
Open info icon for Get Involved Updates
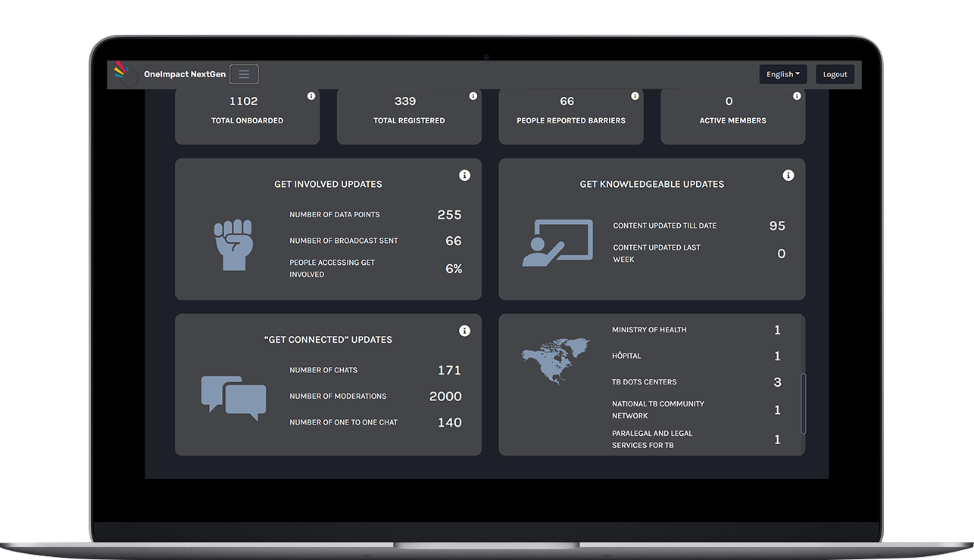coord(464,176)
